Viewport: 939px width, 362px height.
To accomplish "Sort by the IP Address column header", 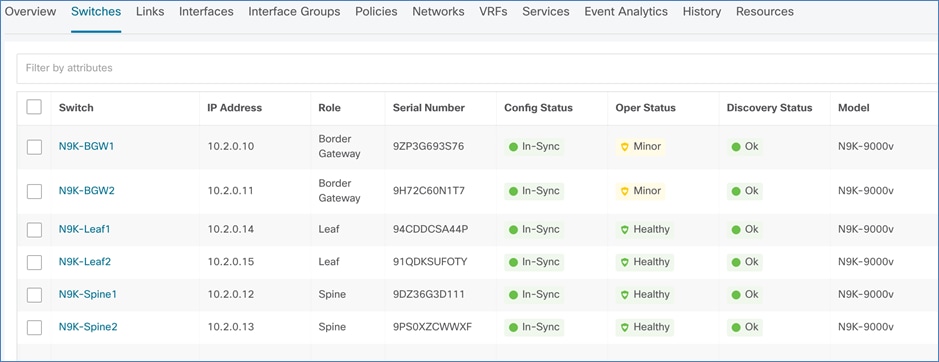I will 235,108.
